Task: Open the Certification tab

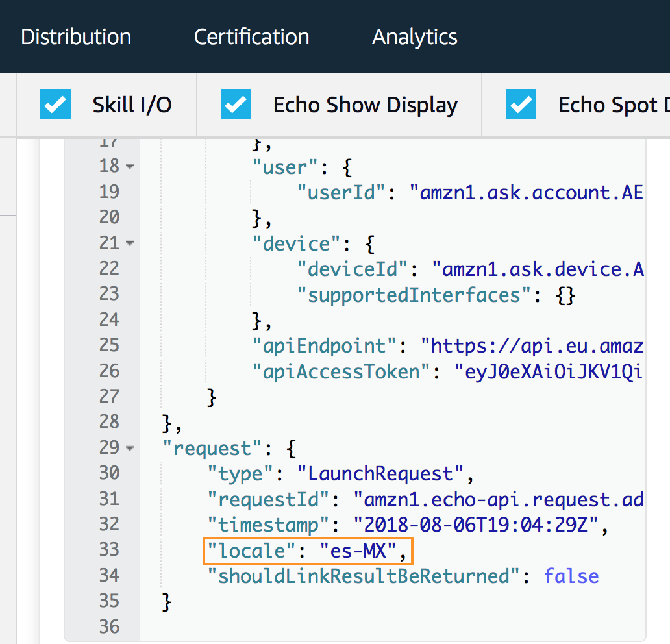Action: (x=251, y=37)
